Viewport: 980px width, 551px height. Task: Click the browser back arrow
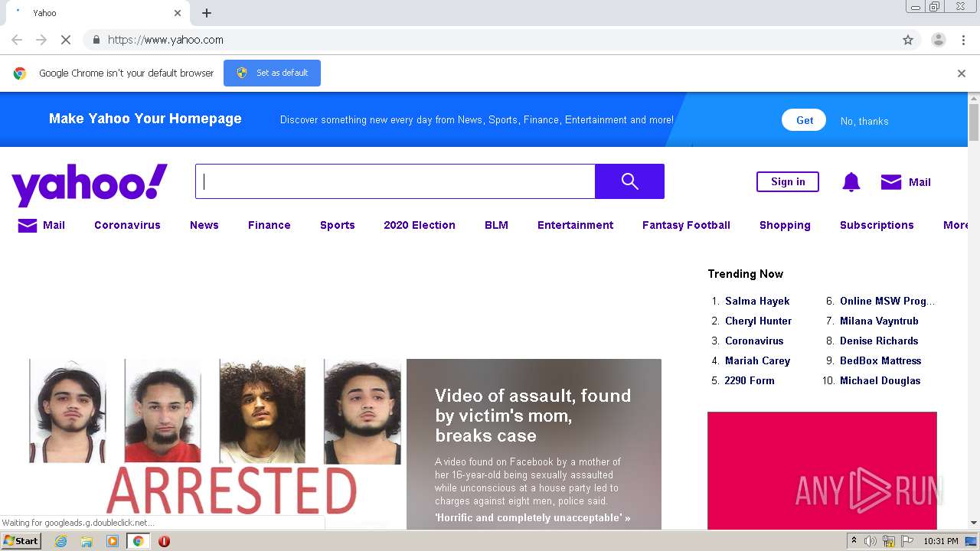coord(17,40)
